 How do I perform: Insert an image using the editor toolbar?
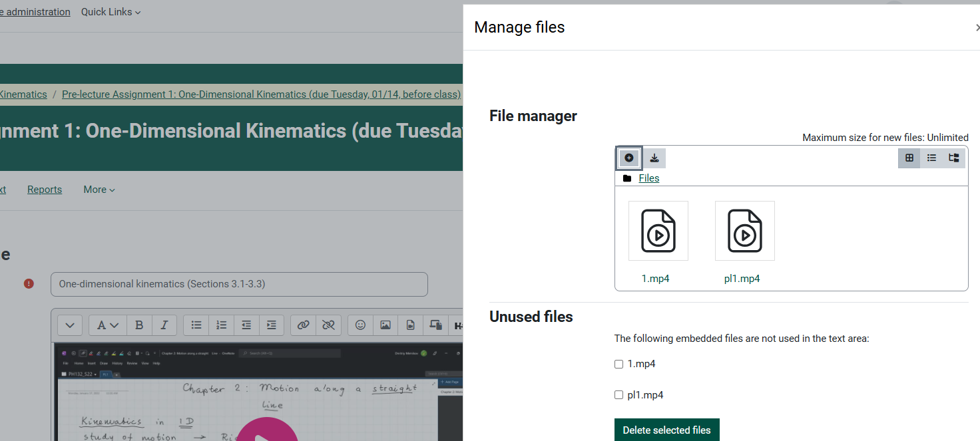click(385, 325)
